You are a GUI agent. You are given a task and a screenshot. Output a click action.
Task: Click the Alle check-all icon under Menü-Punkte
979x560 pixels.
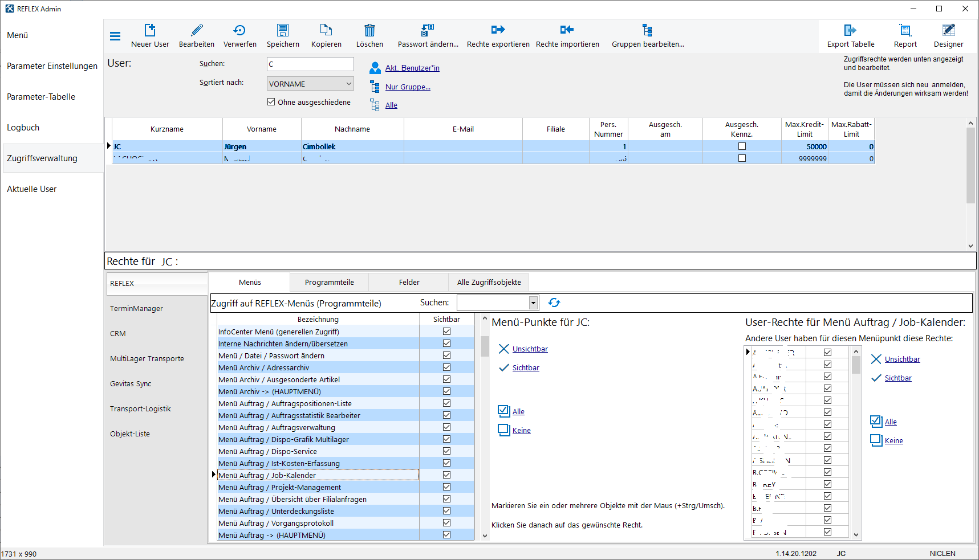click(504, 411)
